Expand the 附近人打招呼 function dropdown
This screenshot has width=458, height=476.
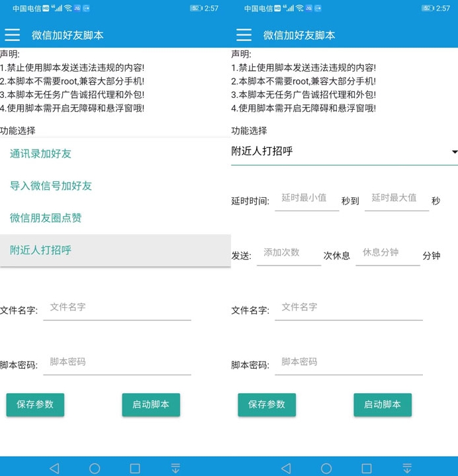click(344, 151)
